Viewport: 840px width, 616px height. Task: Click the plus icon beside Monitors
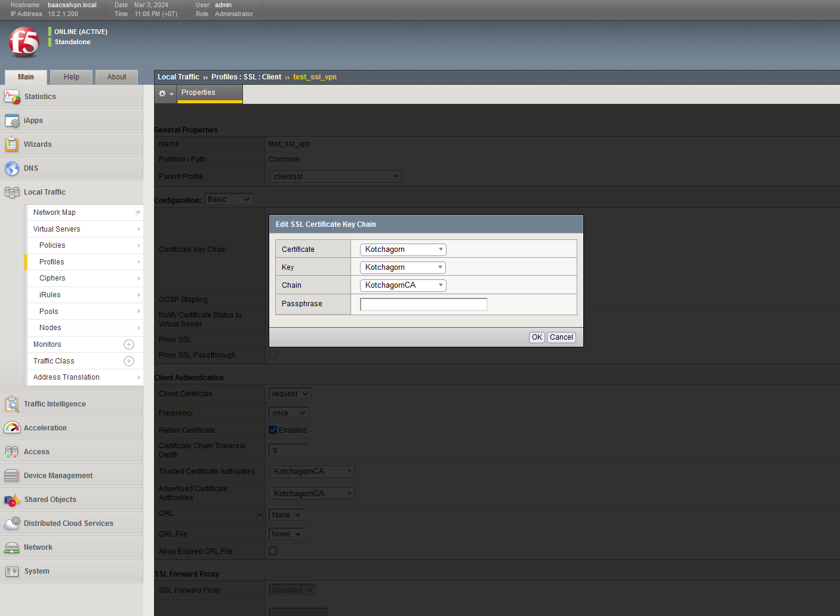pyautogui.click(x=129, y=344)
